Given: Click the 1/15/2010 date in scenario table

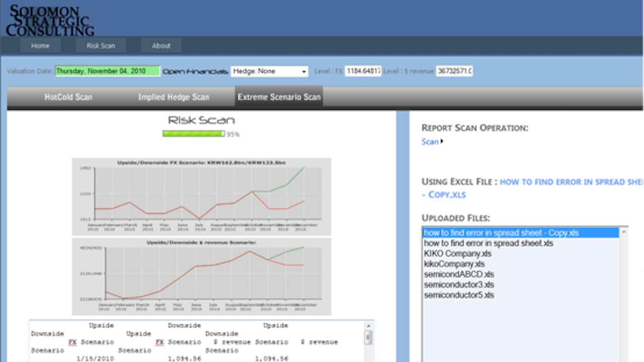Looking at the screenshot, I should pos(95,358).
